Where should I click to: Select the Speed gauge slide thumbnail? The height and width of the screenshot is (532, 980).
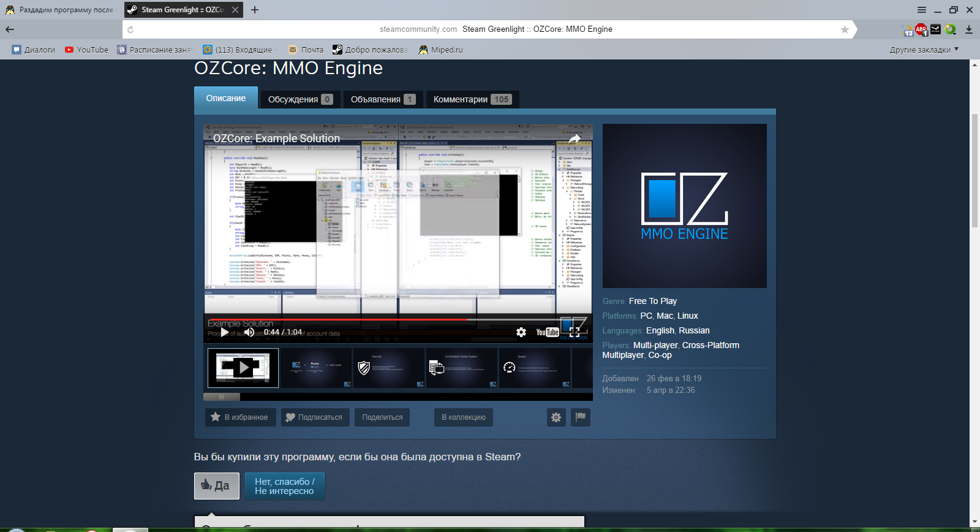[535, 368]
